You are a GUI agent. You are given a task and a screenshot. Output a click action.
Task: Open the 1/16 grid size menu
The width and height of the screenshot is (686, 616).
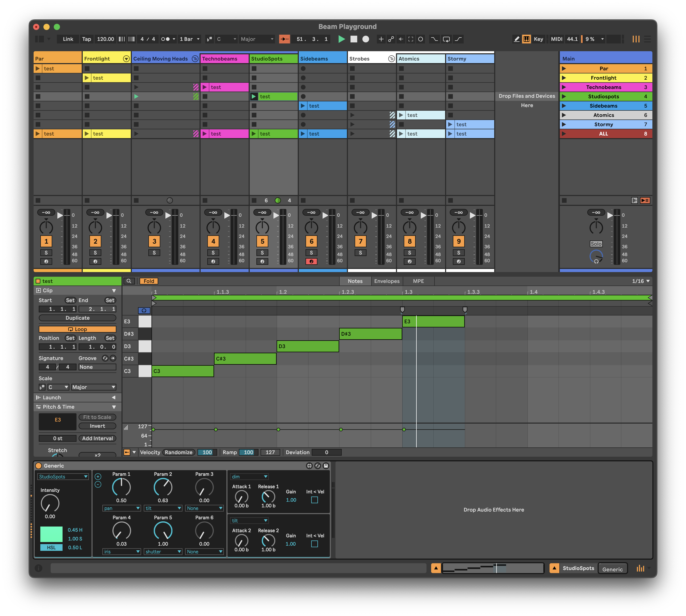[641, 281]
